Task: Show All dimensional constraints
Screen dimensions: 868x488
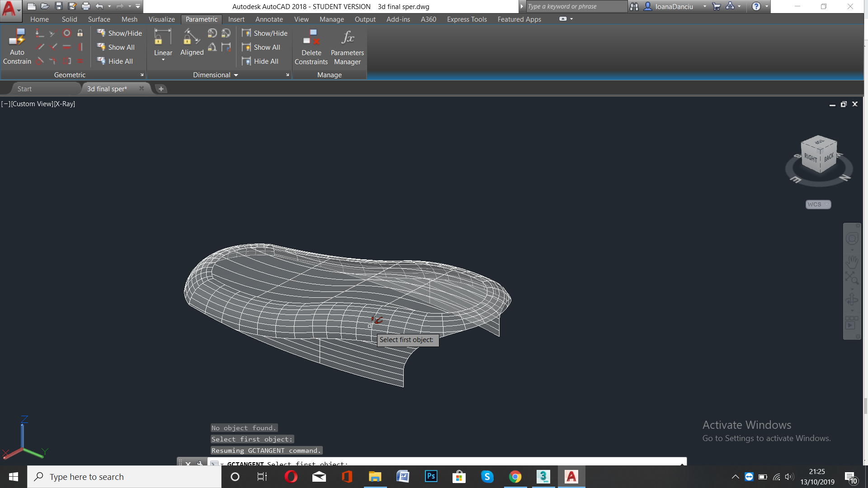Action: pos(261,47)
